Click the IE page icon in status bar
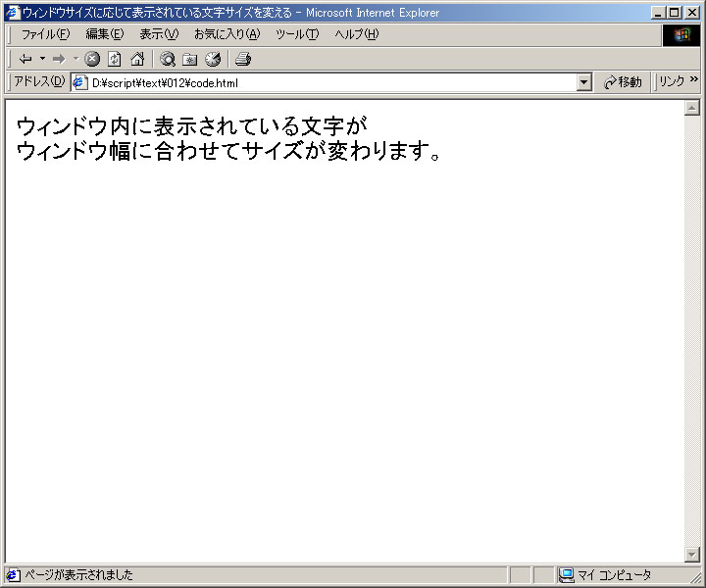 (x=13, y=575)
